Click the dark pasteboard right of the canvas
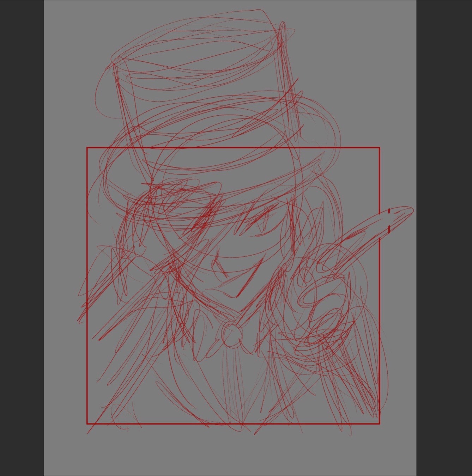Screen dimensions: 472x476 [444, 238]
